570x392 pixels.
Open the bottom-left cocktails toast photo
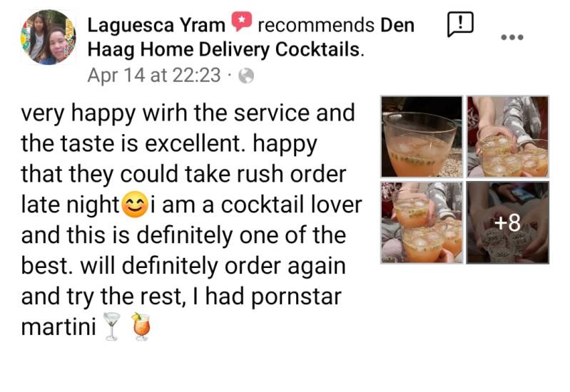coord(422,222)
